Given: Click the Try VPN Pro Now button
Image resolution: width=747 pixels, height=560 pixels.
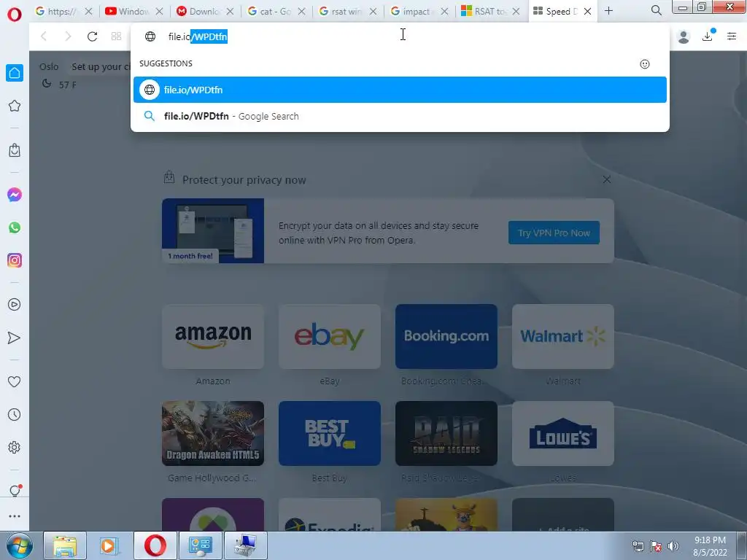Looking at the screenshot, I should coord(554,233).
